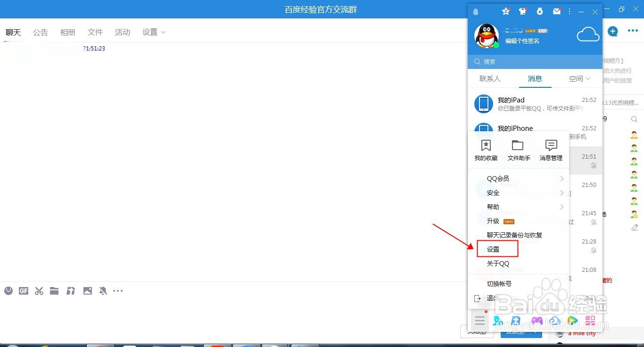
Task: Switch to the 公告 announcements tab
Action: point(41,32)
